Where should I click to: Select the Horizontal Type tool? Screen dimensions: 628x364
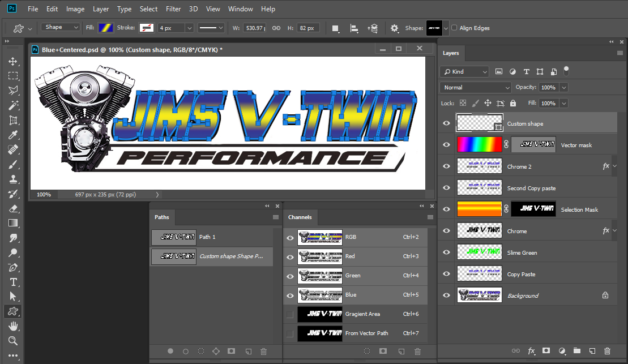[x=12, y=282]
